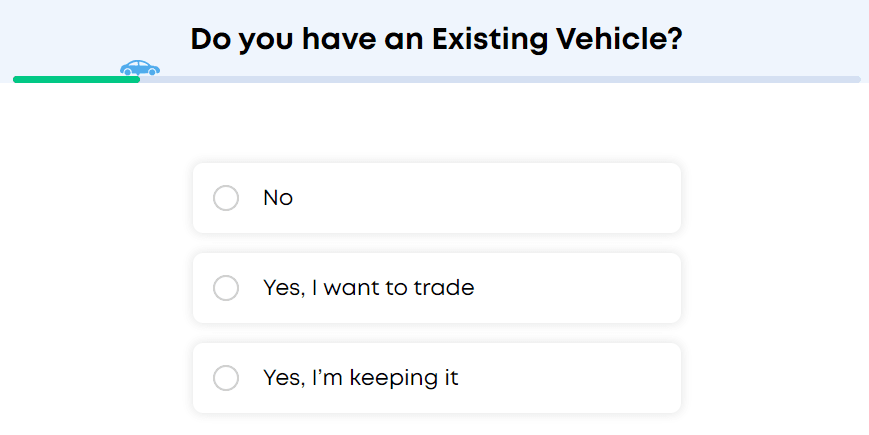
Task: Click the "Do you have an Existing Vehicle?" heading
Action: [x=436, y=40]
